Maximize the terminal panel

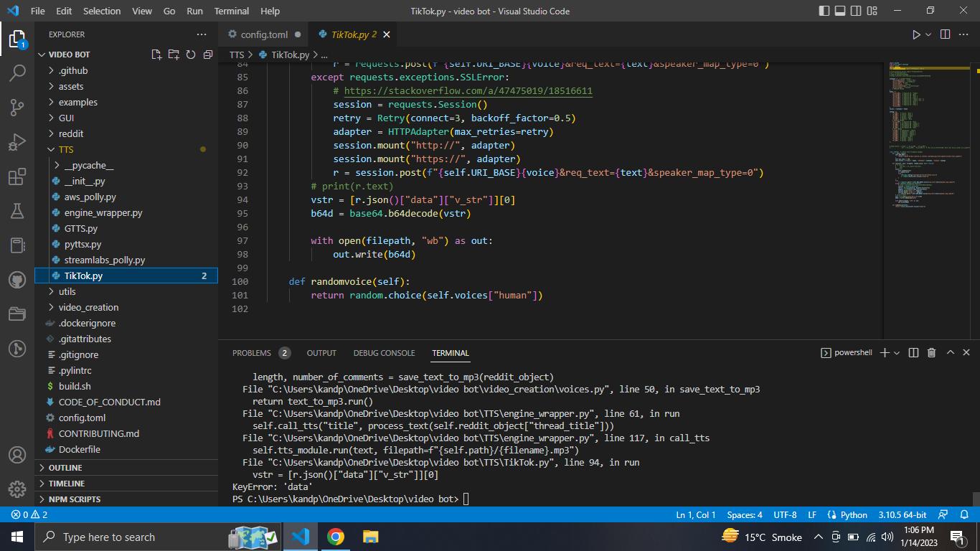(950, 352)
